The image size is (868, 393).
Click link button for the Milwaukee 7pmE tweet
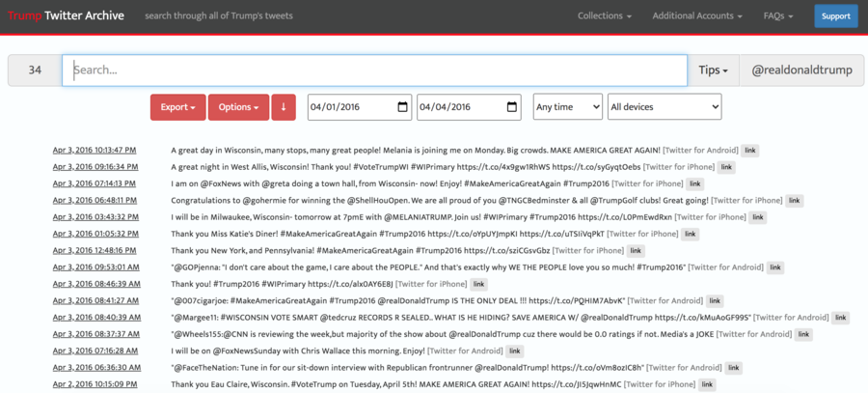pyautogui.click(x=758, y=217)
